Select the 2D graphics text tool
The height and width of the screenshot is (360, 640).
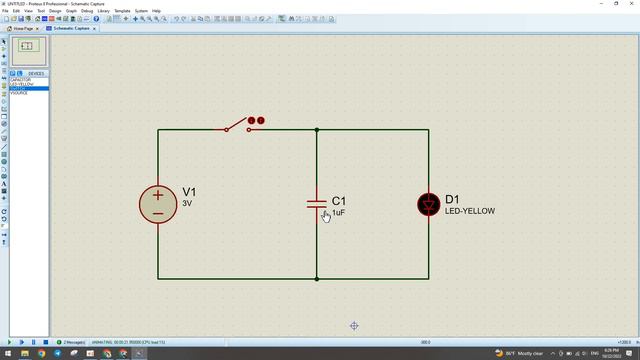click(x=4, y=184)
